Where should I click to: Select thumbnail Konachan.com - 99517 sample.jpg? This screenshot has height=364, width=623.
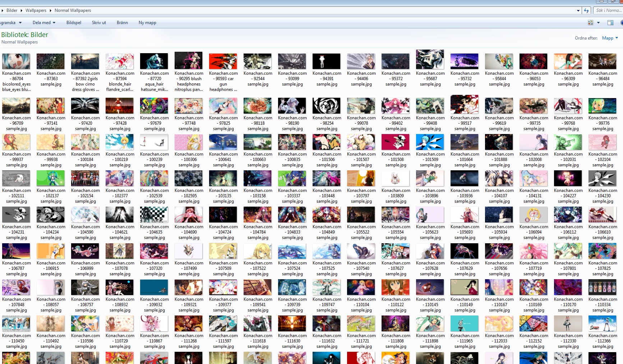coord(465,105)
